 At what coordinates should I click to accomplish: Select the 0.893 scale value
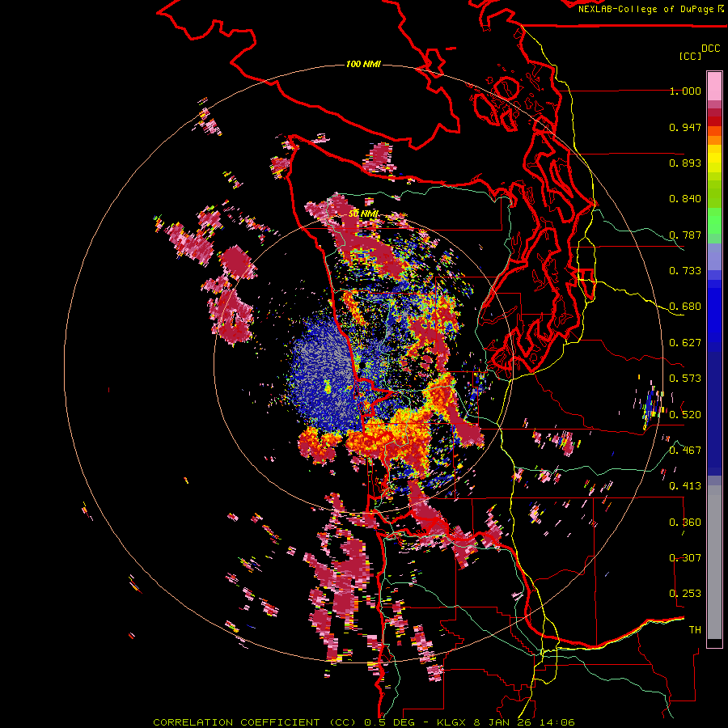point(685,163)
